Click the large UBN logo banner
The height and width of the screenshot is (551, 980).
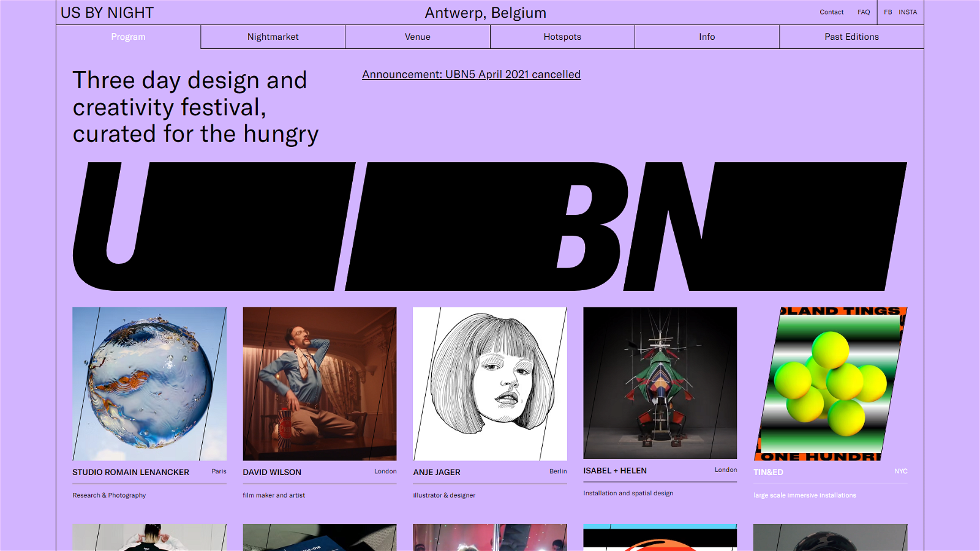pyautogui.click(x=490, y=227)
